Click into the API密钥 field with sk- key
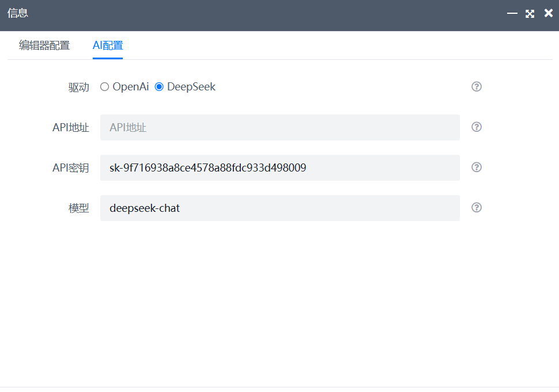Screen dimensions: 559x392 (x=280, y=168)
